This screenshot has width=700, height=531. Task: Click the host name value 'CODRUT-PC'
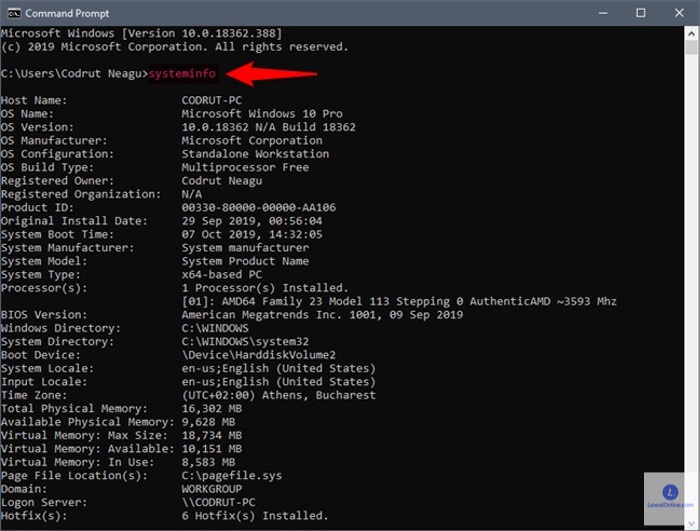[x=212, y=100]
